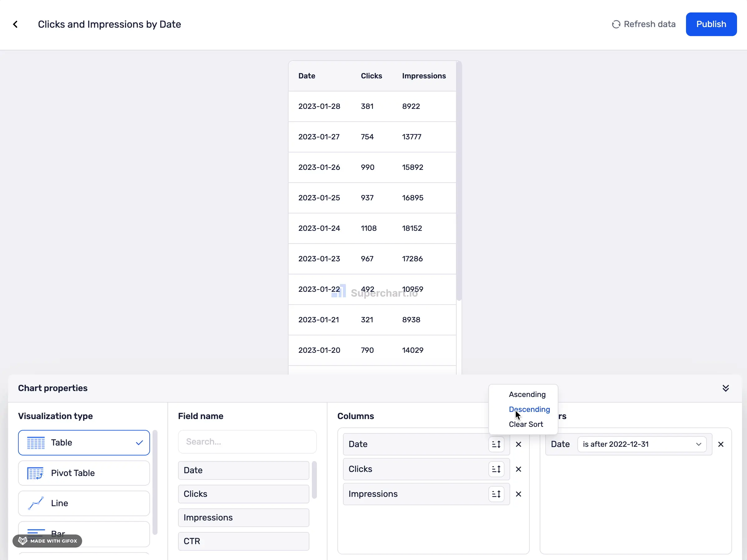
Task: Click the Date column header in table
Action: [x=307, y=76]
